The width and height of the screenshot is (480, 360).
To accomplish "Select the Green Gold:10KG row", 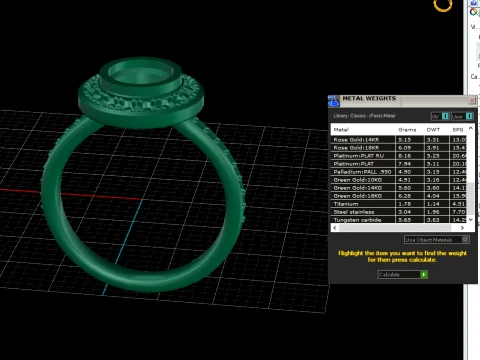I will [x=399, y=180].
